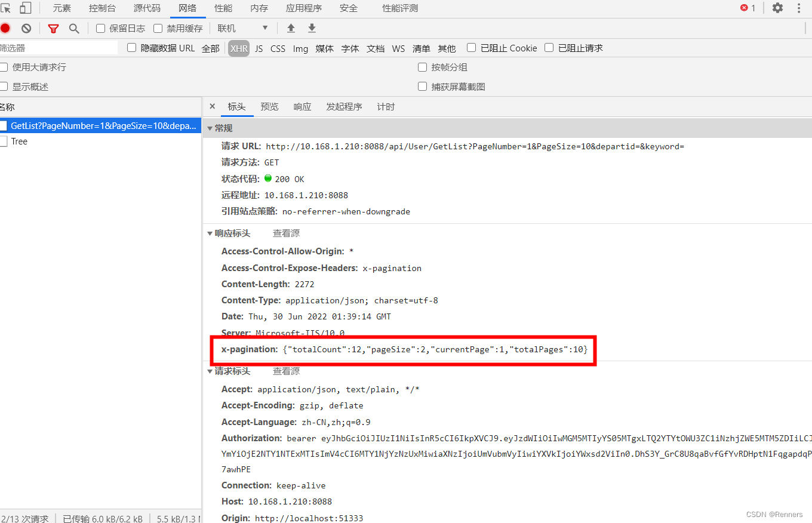Open the Memory tab (内存)
The image size is (812, 523).
[x=259, y=8]
